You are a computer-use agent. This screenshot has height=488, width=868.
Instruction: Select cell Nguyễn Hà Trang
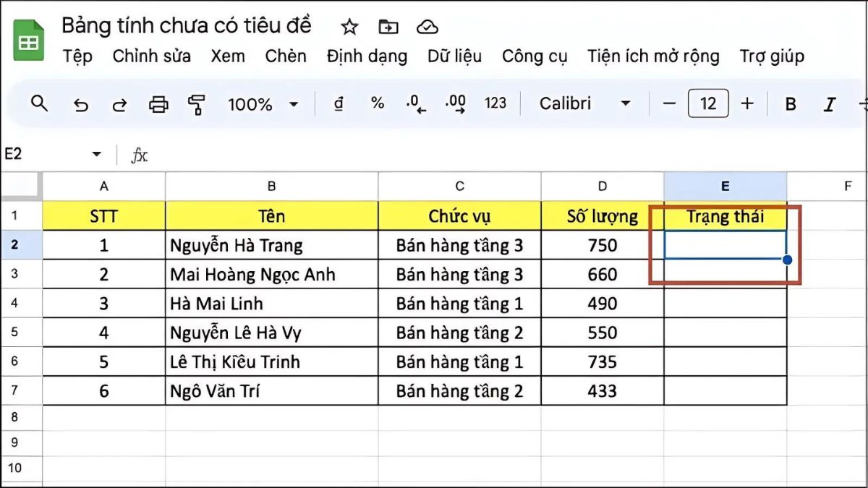(x=271, y=245)
